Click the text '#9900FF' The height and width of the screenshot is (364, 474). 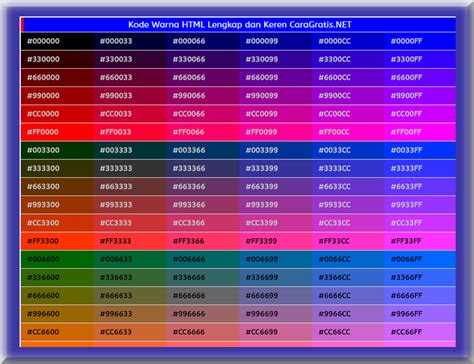(x=407, y=96)
